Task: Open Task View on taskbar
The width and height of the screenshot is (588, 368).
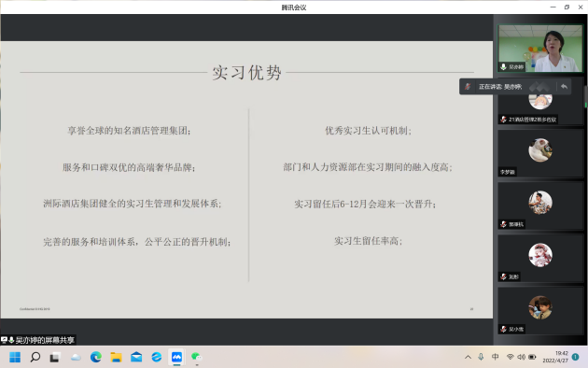Action: pos(55,358)
